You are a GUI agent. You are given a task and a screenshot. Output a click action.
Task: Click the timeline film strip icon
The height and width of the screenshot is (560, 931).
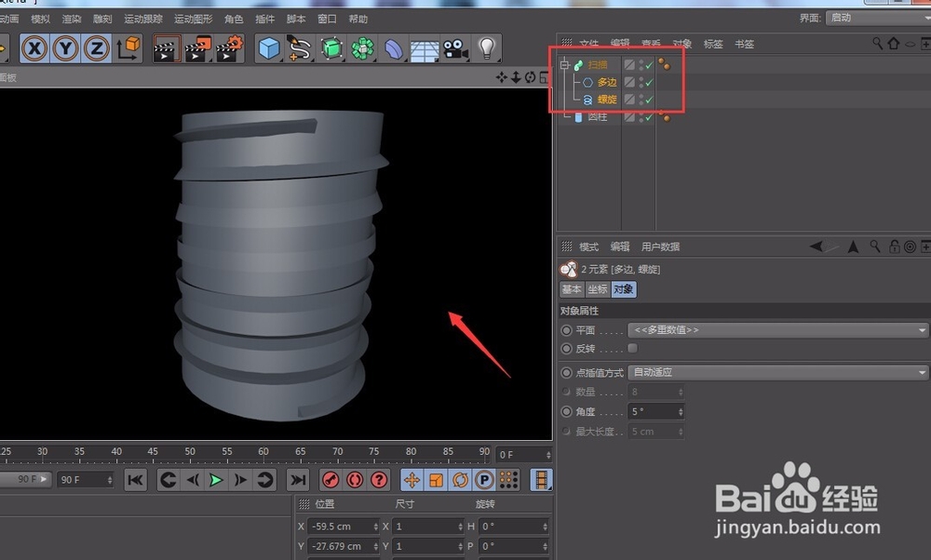(x=540, y=479)
